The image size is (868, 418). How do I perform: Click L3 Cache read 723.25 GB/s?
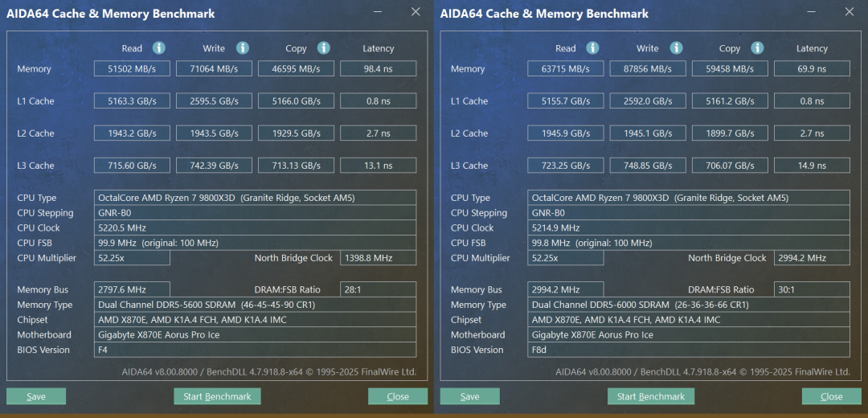565,165
